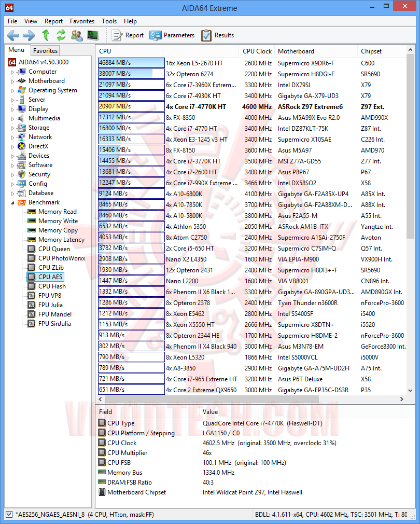
Task: Expand the Operating System node arrow
Action: [13, 91]
